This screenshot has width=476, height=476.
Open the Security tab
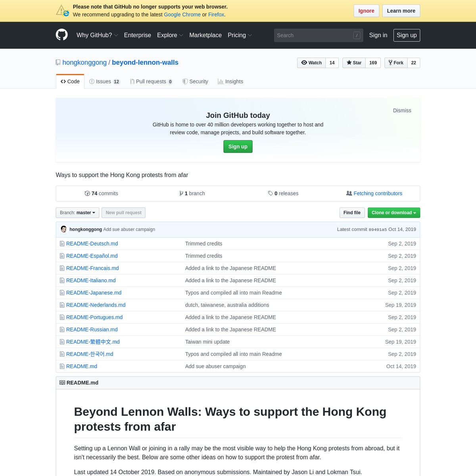(x=195, y=81)
